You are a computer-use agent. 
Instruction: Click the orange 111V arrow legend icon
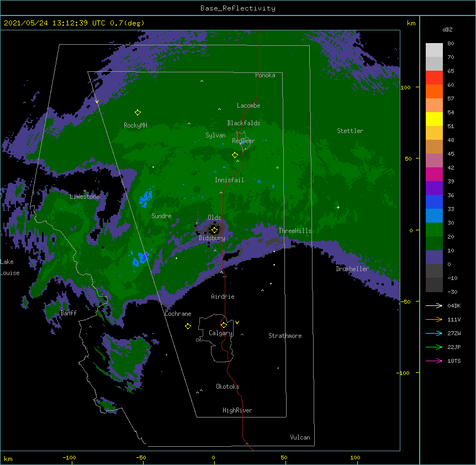(434, 319)
